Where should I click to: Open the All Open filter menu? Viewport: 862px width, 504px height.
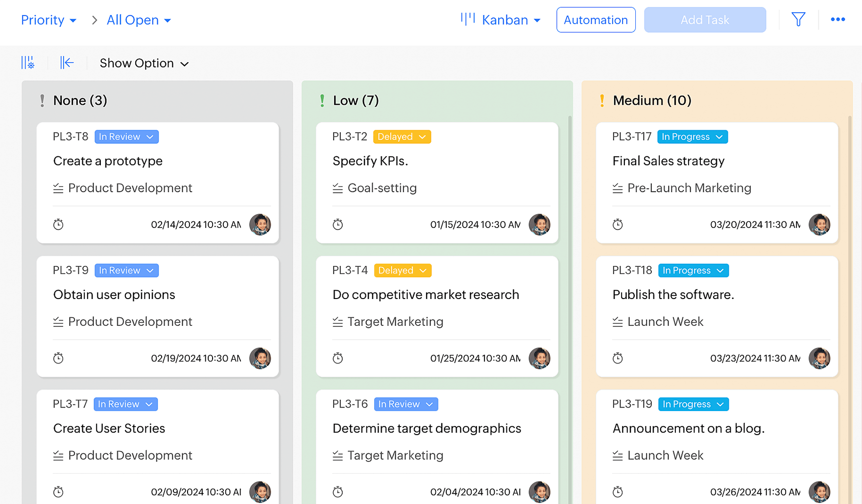click(x=139, y=20)
